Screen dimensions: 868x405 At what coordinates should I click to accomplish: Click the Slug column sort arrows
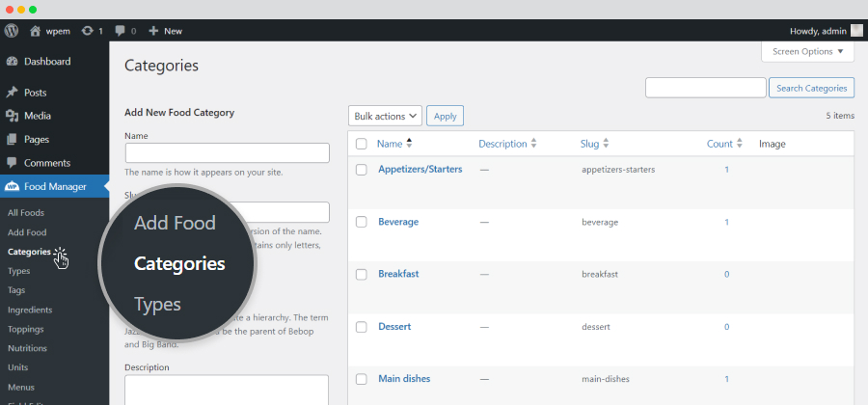(x=606, y=144)
